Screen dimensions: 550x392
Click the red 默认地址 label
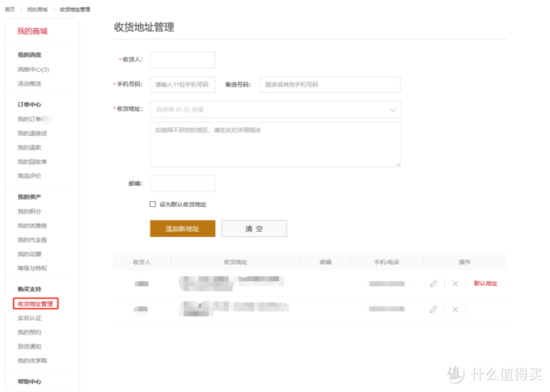[485, 284]
